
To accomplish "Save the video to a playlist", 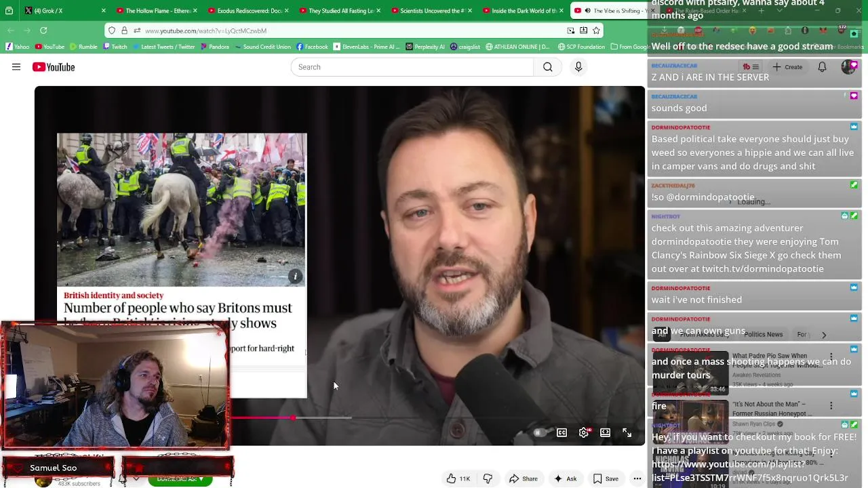I will pos(606,479).
